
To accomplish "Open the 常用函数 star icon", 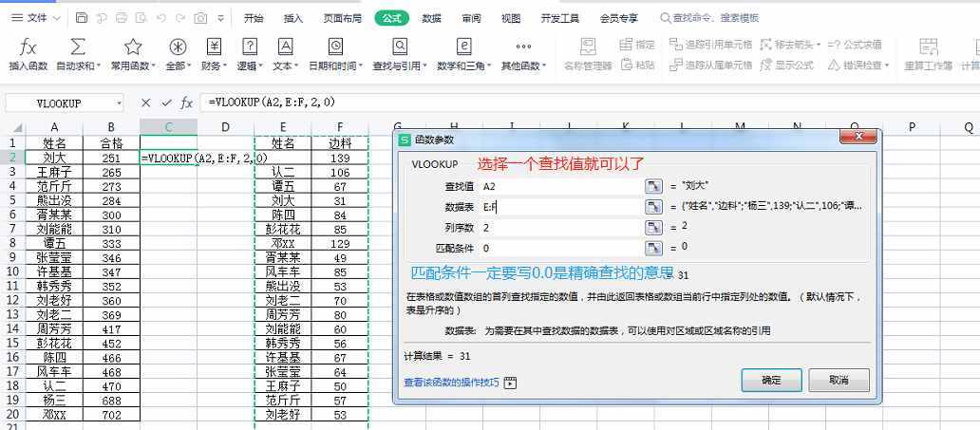I will click(133, 47).
